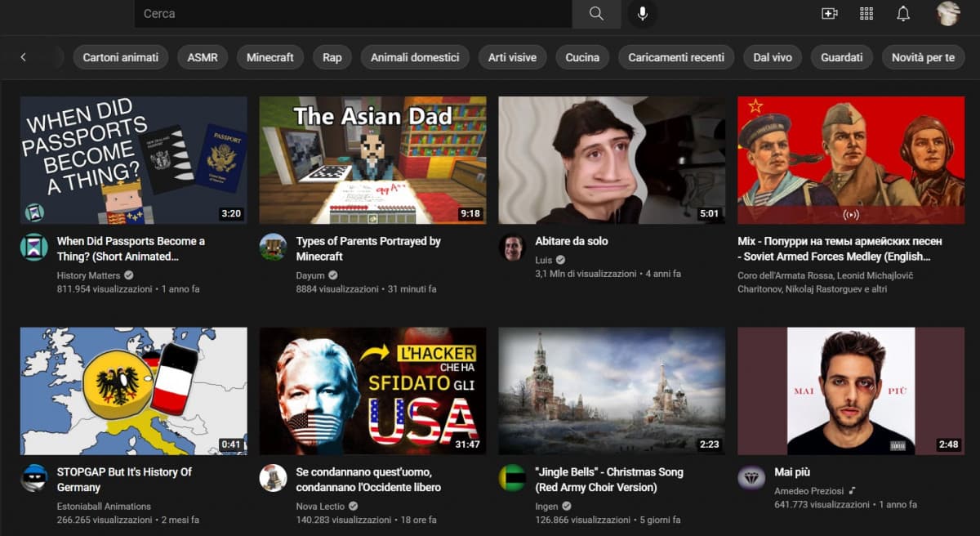Open the Amedeo Preziosi channel avatar

[751, 477]
